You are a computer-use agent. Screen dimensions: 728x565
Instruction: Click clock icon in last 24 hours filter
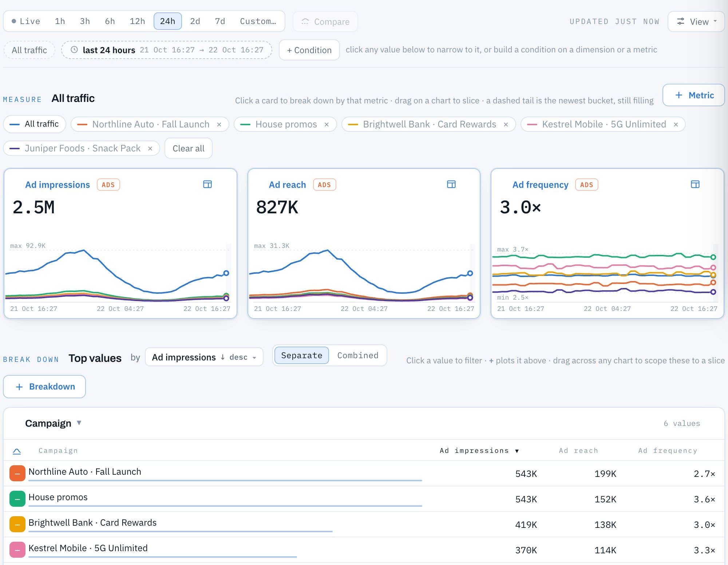74,50
